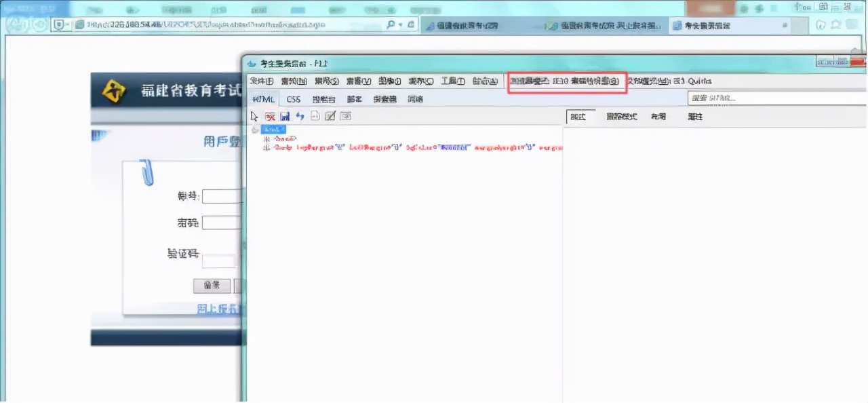Click the browser home icon
The image size is (868, 403).
pyautogui.click(x=821, y=25)
